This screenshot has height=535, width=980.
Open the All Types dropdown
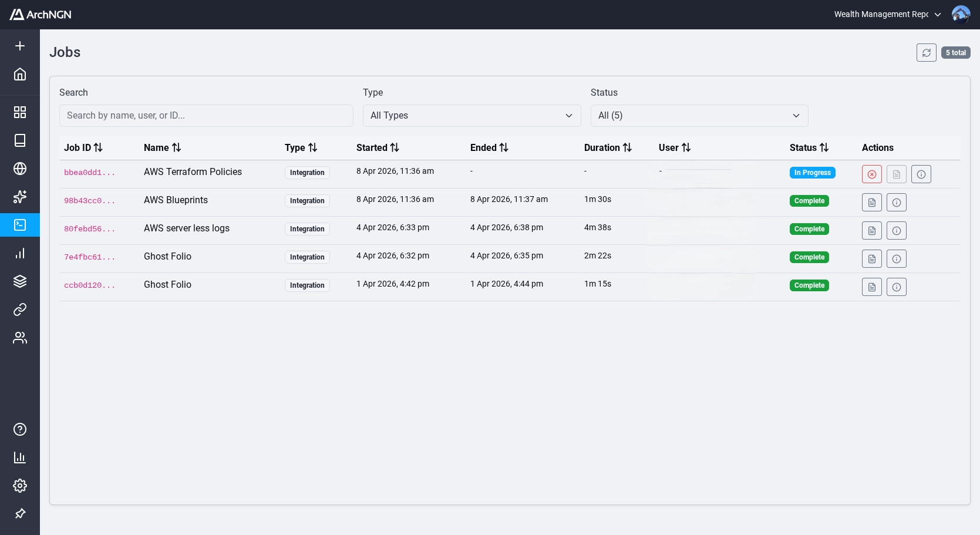[x=472, y=116]
